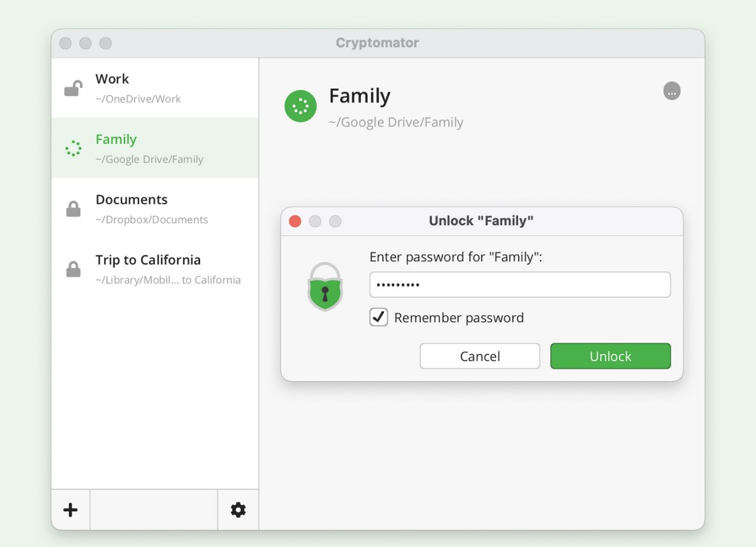Click the Family vault title heading
Viewport: 756px width, 547px height.
(359, 96)
